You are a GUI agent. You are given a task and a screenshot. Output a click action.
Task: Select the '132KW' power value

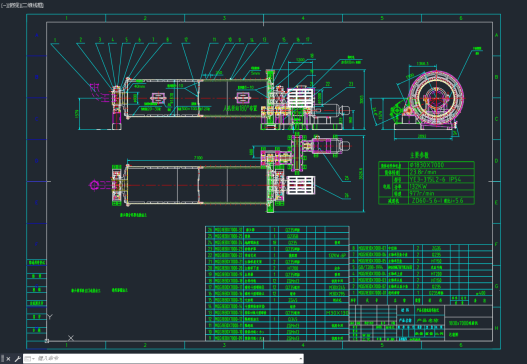(419, 187)
